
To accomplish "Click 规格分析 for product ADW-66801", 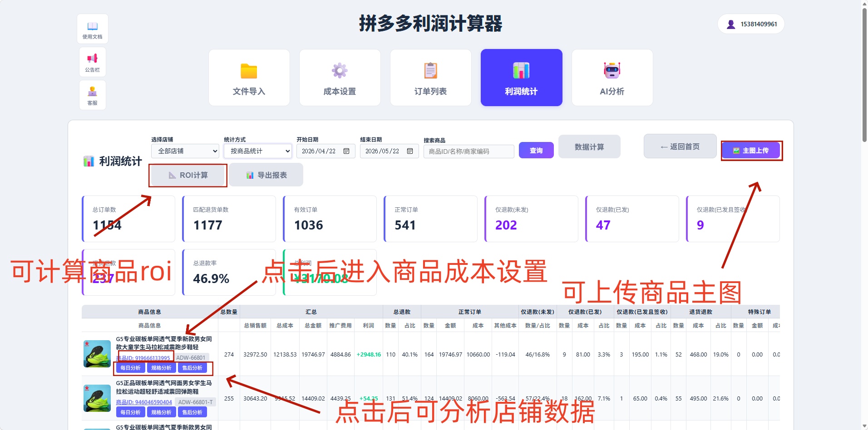I will tap(161, 368).
